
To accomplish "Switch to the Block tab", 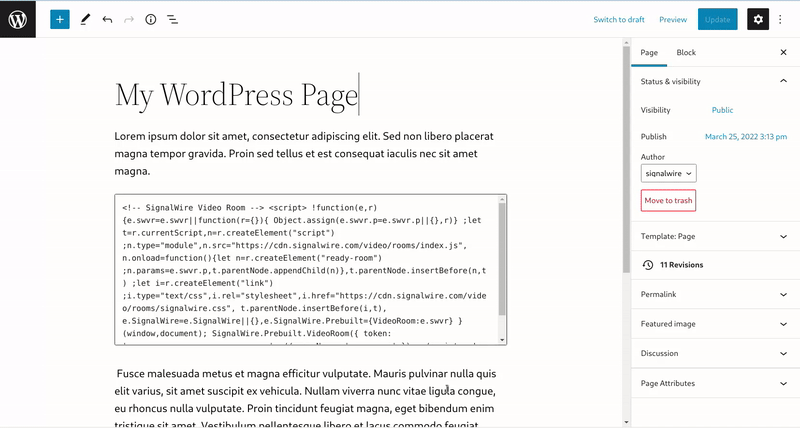I will (x=686, y=52).
